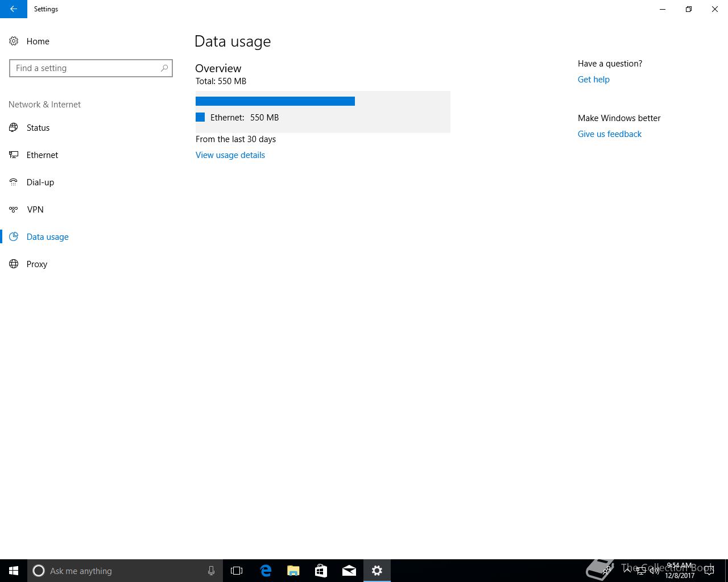Click the View usage details link
The height and width of the screenshot is (582, 728).
[230, 155]
